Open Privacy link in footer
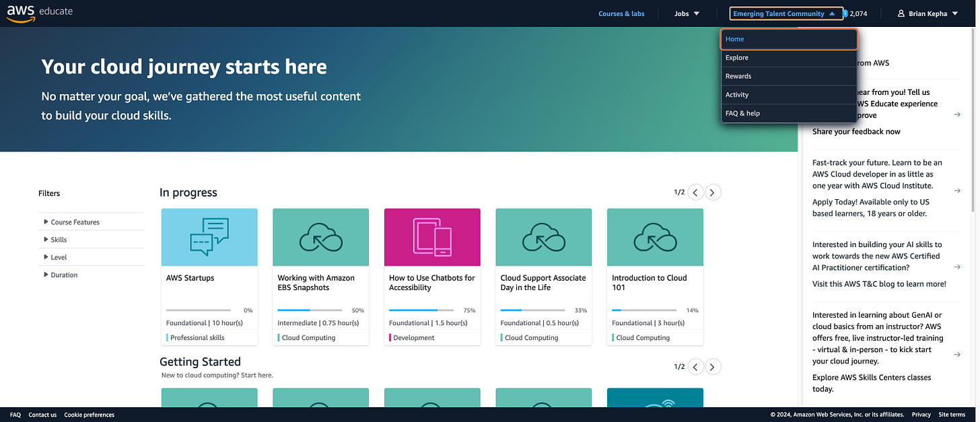 [921, 415]
